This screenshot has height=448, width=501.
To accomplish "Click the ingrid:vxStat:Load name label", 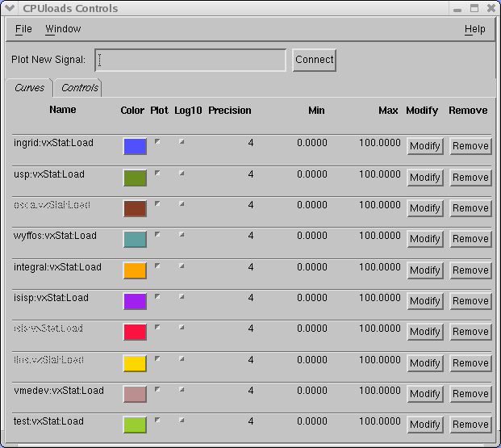I will point(53,143).
